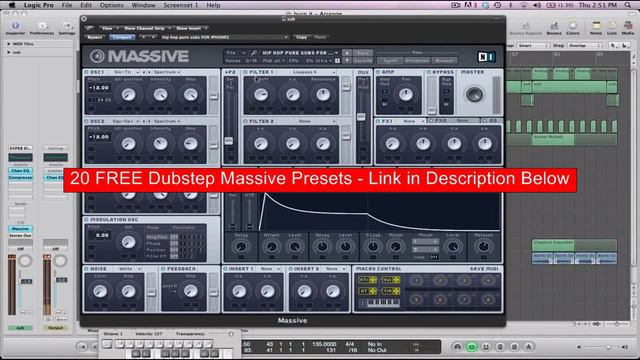This screenshot has width=640, height=360.
Task: Click the AT macro source icon
Action: point(367,291)
